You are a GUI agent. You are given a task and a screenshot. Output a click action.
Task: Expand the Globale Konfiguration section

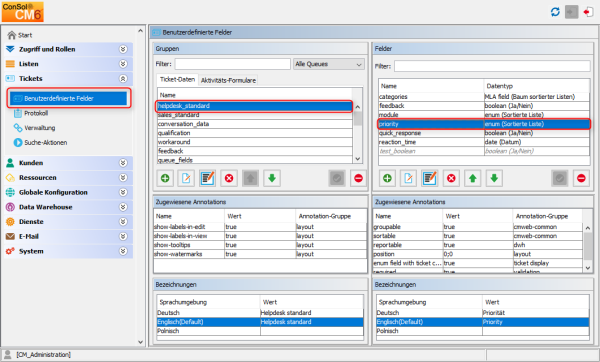(123, 192)
